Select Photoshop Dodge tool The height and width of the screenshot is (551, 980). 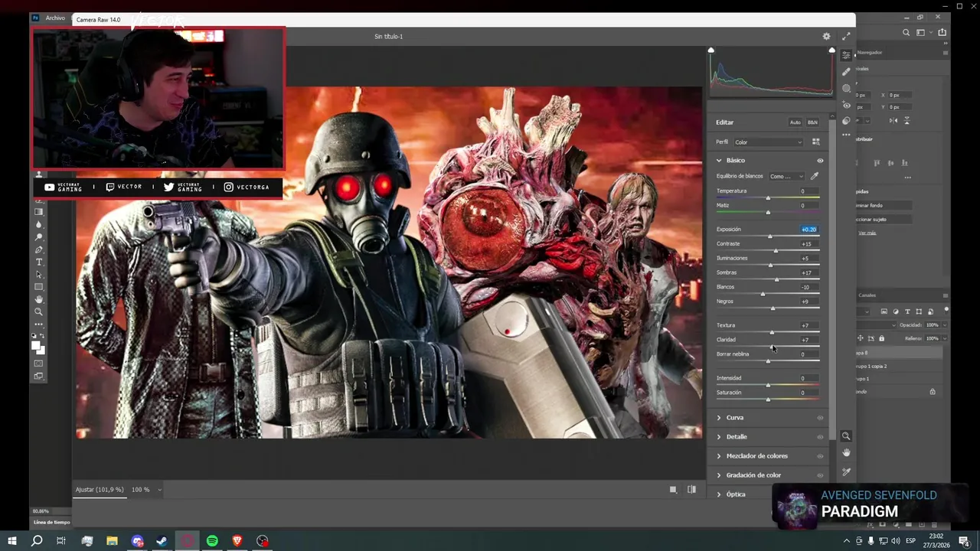coord(39,237)
